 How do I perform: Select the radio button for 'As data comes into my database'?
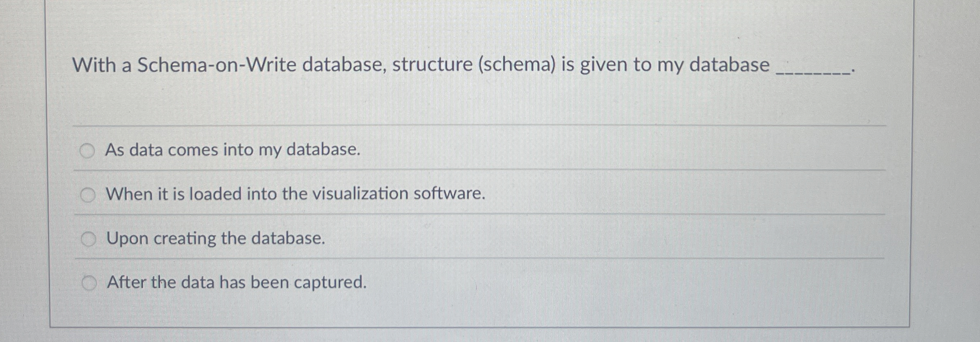coord(88,150)
